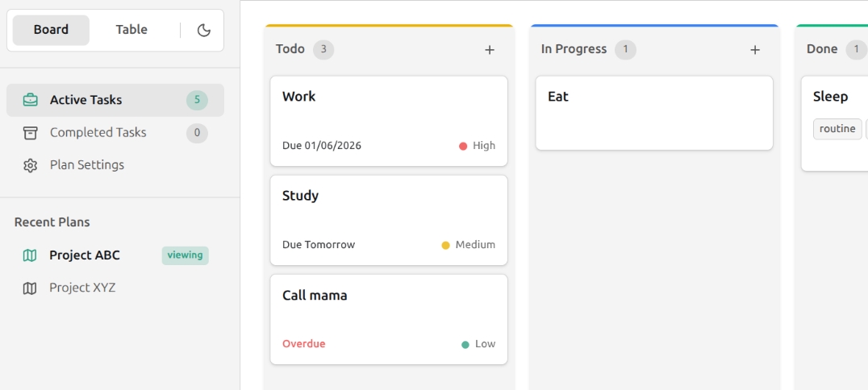Click the map icon next to Project XYZ
This screenshot has height=390, width=868.
[30, 288]
